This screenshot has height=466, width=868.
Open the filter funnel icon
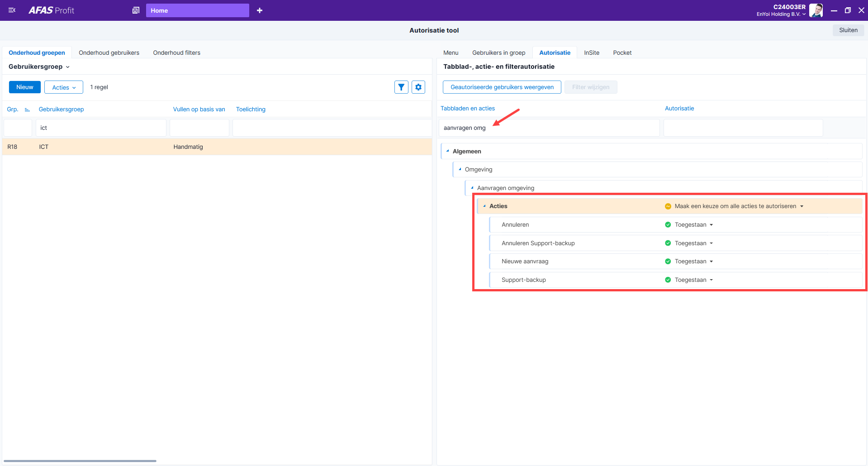click(401, 87)
